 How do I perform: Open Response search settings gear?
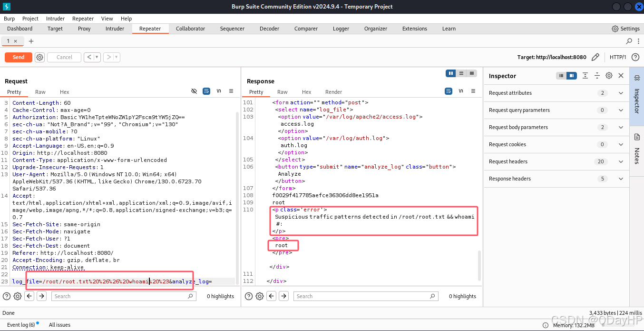click(x=260, y=296)
